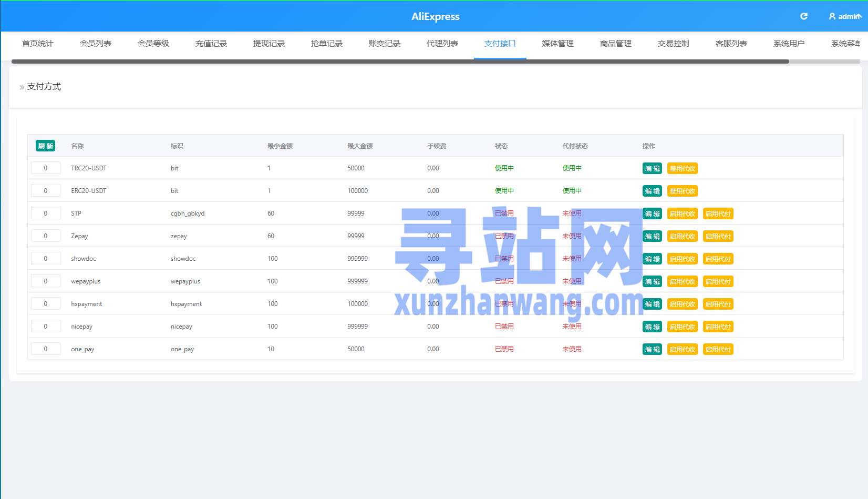
Task: Click the refresh icon in the header
Action: point(803,16)
